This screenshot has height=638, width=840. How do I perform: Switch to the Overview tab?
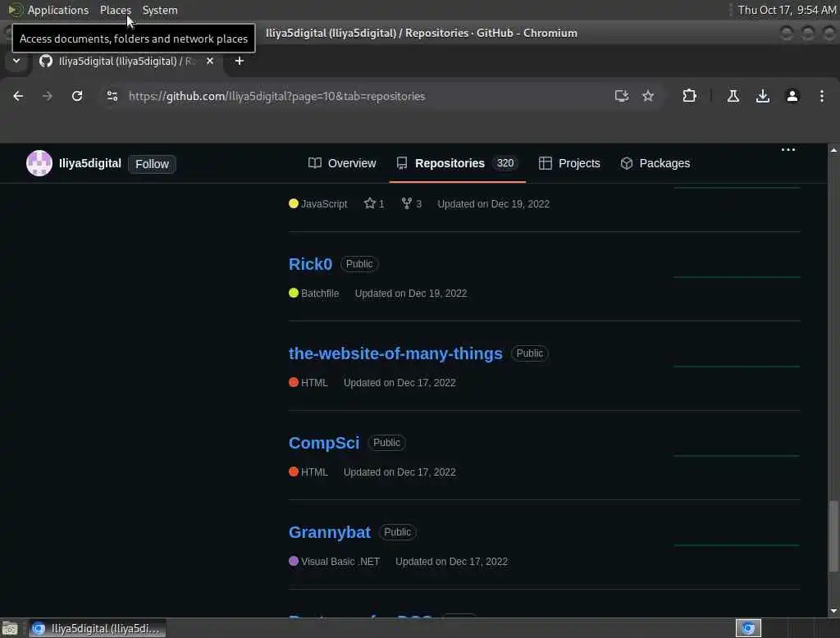click(342, 163)
